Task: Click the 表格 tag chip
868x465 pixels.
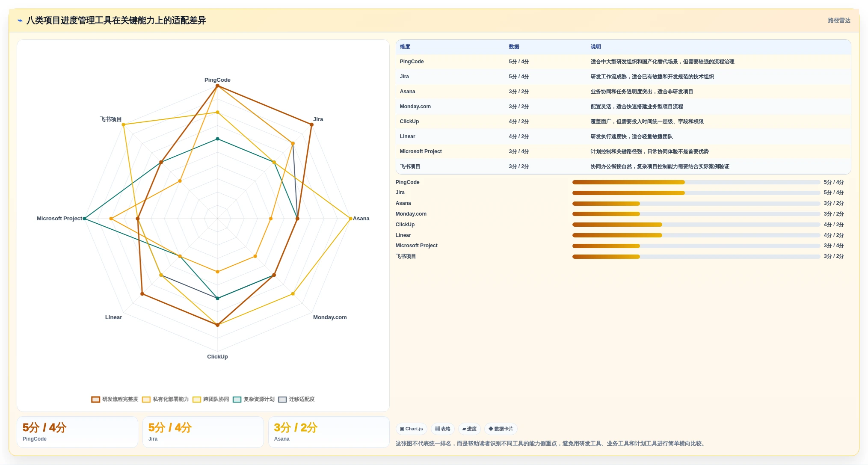Action: (x=443, y=429)
